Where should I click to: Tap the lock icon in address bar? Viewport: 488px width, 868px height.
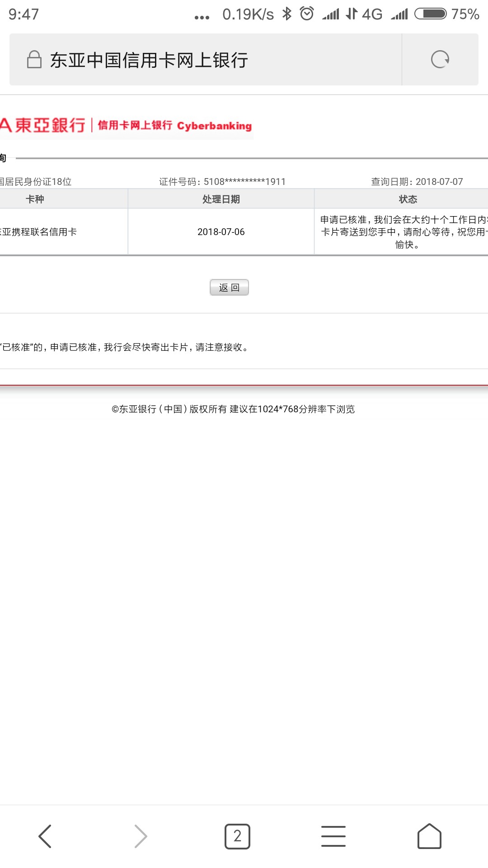[34, 59]
